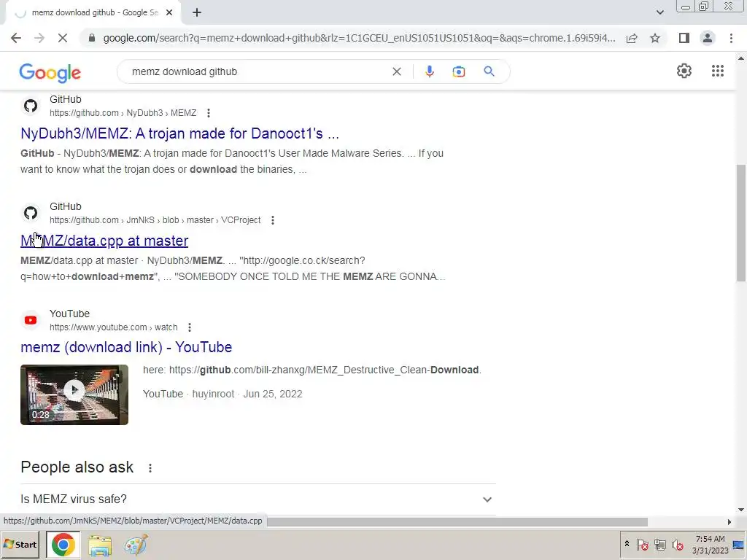Open a new browser tab

click(x=197, y=13)
